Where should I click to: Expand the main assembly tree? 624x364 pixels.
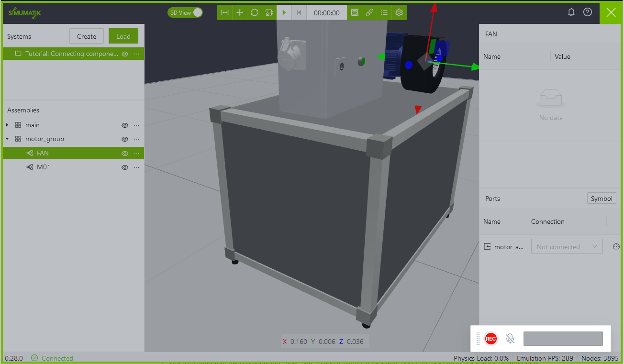click(x=7, y=125)
